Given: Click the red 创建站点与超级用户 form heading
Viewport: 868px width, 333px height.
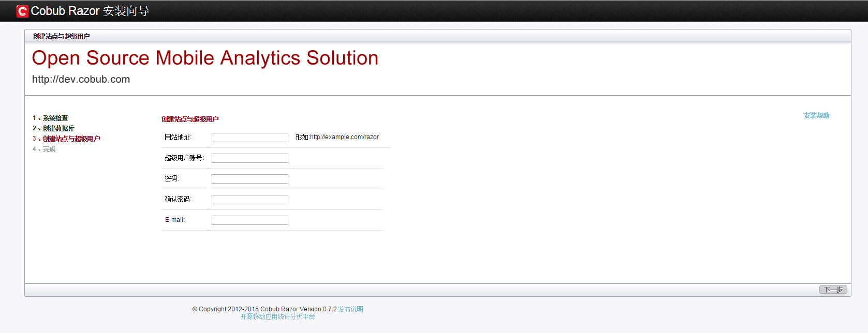Looking at the screenshot, I should click(190, 119).
